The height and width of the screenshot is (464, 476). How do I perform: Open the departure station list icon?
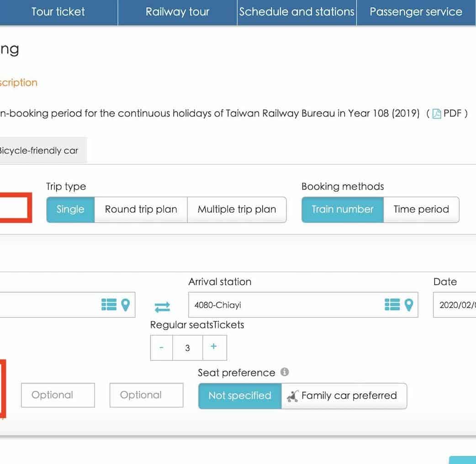[x=109, y=305]
